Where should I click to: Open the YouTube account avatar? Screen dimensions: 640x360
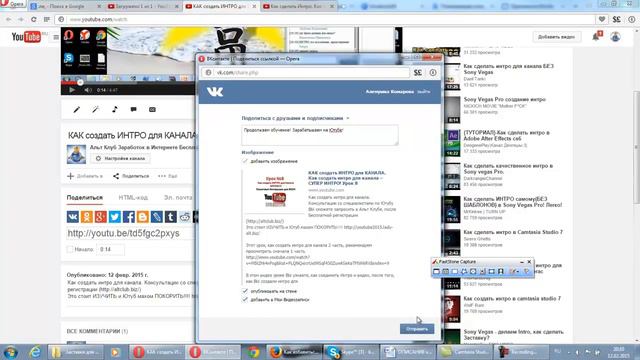(616, 36)
